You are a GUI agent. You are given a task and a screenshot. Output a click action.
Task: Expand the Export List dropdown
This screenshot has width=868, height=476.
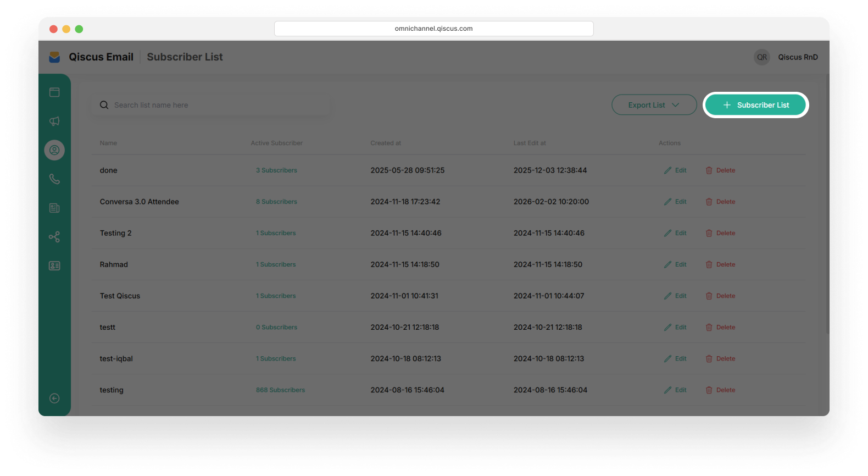point(654,105)
